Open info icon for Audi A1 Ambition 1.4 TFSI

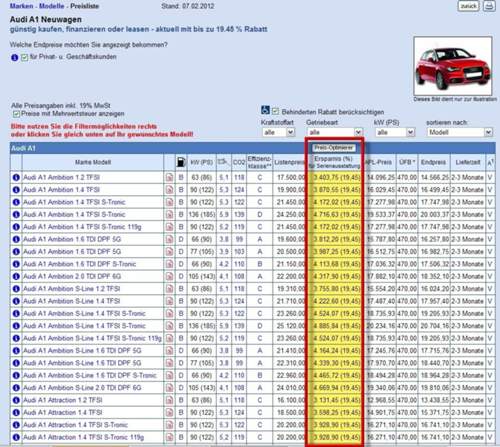coord(16,190)
